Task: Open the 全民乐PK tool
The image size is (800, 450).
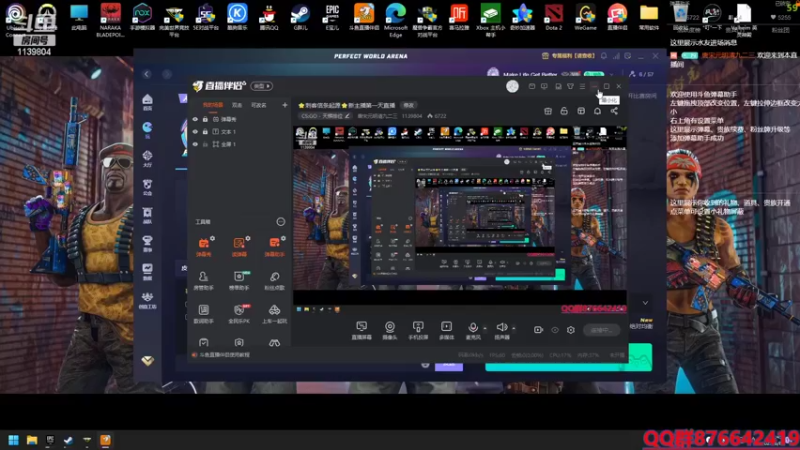Action: coord(239,314)
